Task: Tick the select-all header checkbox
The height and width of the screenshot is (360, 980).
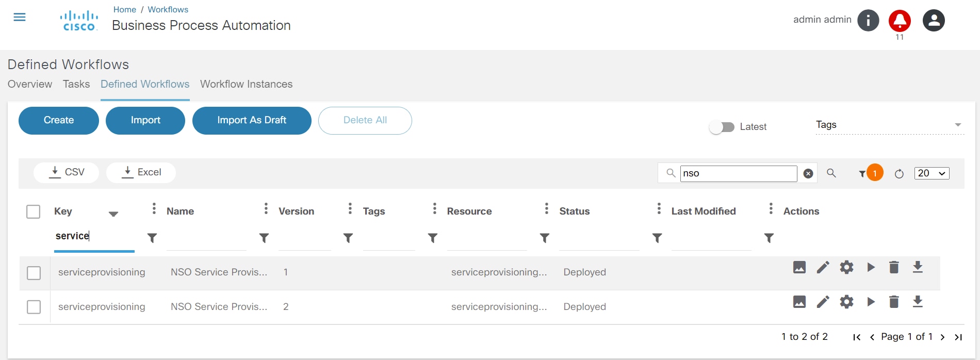Action: (x=34, y=211)
